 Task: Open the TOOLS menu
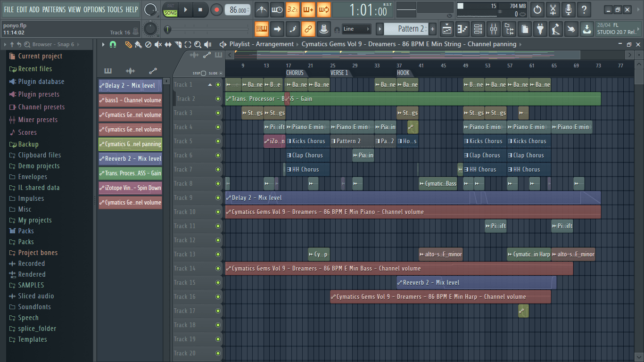pos(115,9)
